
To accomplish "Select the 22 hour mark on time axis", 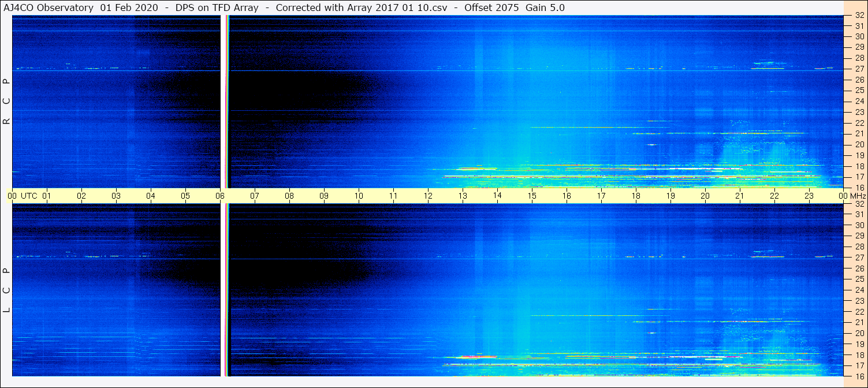I will (x=774, y=196).
